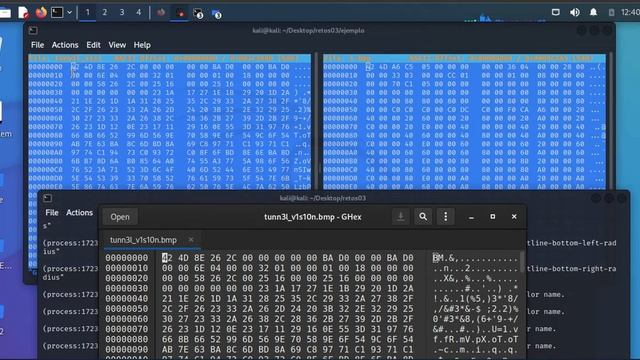Launch terminal emulator from the top panel
640x360 pixels.
click(x=57, y=13)
